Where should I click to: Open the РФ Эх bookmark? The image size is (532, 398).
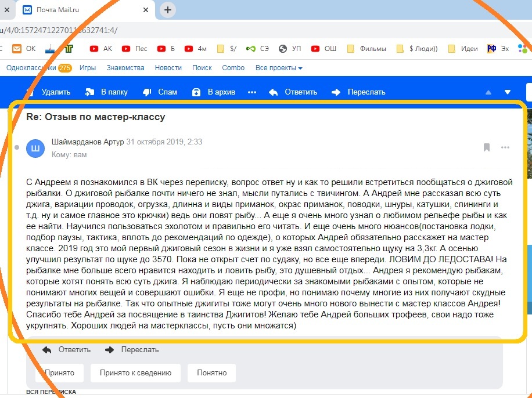498,49
